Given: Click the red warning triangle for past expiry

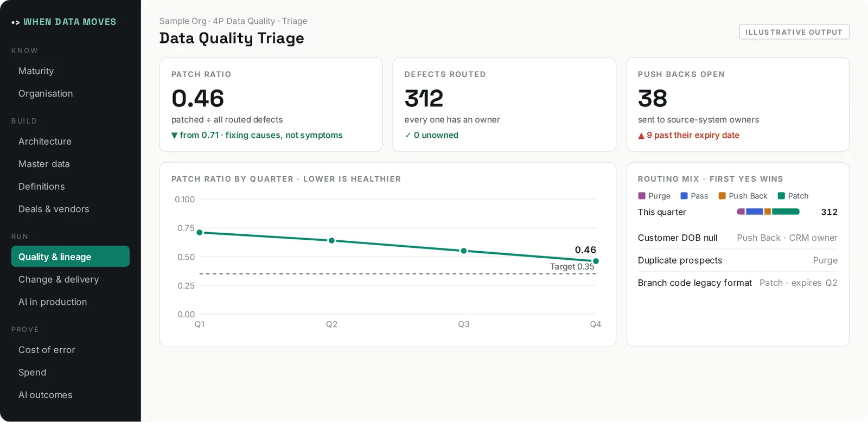Looking at the screenshot, I should click(641, 136).
